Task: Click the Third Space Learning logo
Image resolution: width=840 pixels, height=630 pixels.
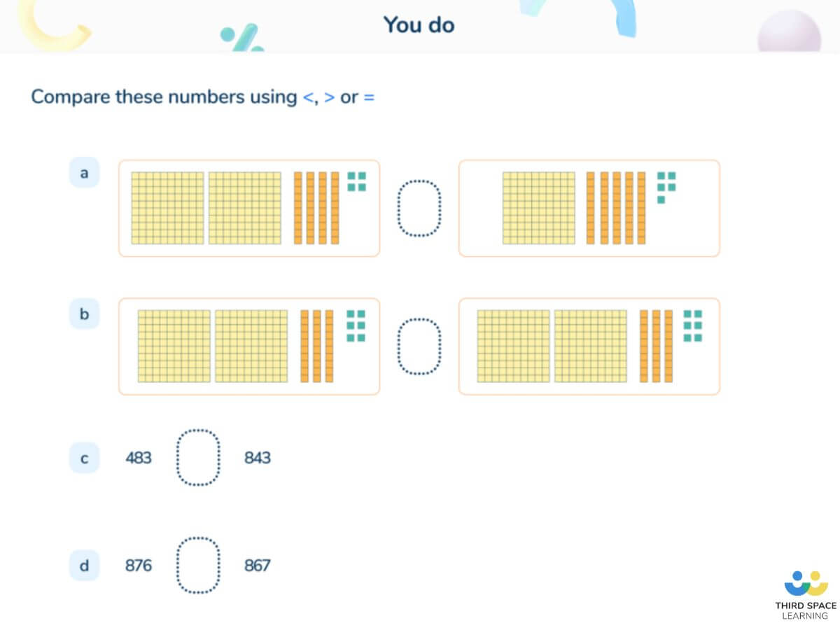Action: pos(806,595)
